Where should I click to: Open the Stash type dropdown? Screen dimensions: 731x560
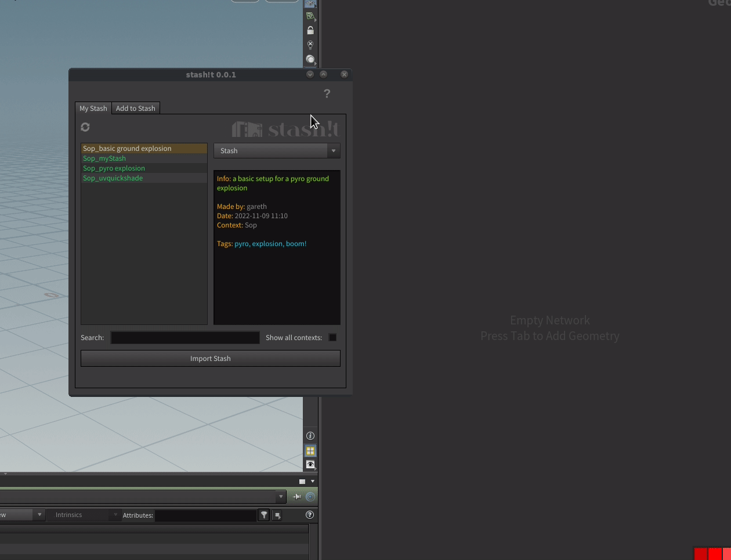point(277,151)
